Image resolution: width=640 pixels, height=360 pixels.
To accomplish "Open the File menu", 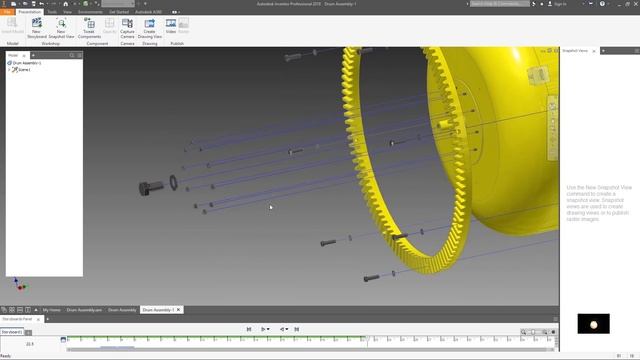I will click(7, 12).
